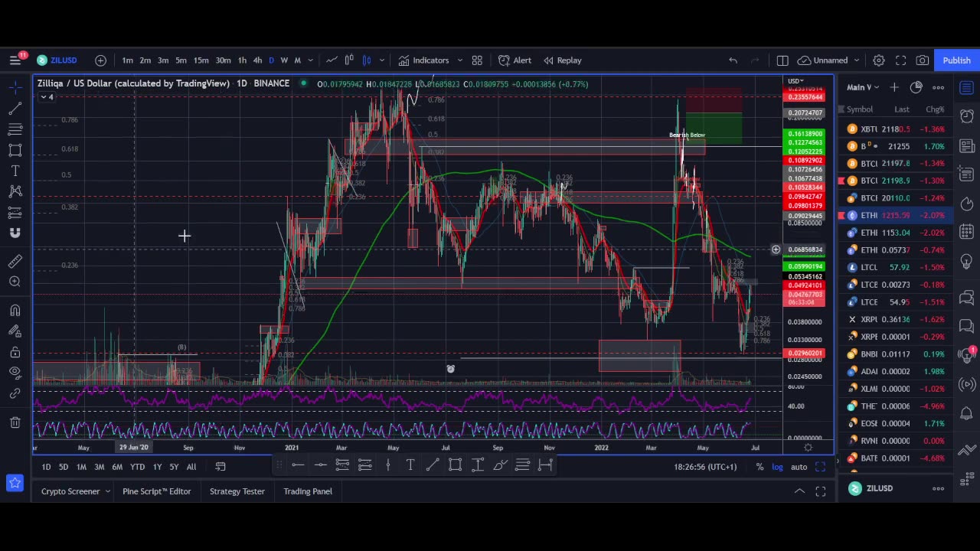
Task: Select the LTCU 57.92 watchlist row
Action: pos(894,267)
